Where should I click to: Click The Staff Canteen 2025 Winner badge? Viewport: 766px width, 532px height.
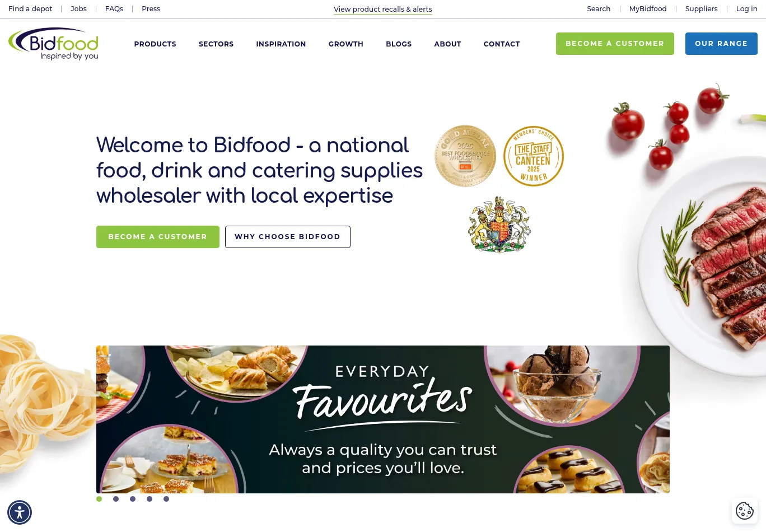(534, 156)
